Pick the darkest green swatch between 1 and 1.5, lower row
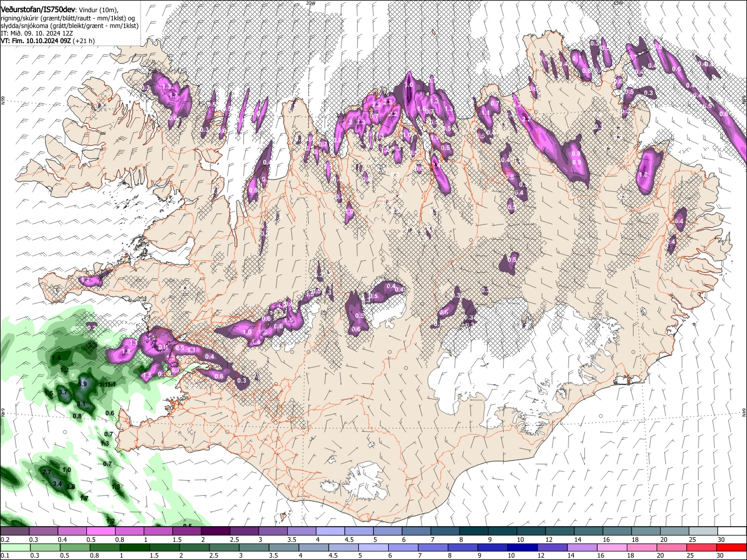Viewport: 747px width, 560px height. [x=135, y=547]
